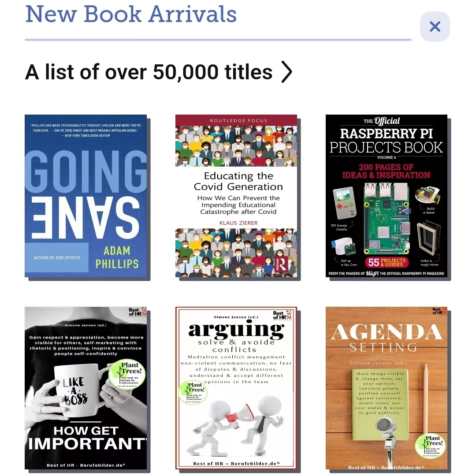
Task: Open Educating the Covid Generation book
Action: click(236, 196)
